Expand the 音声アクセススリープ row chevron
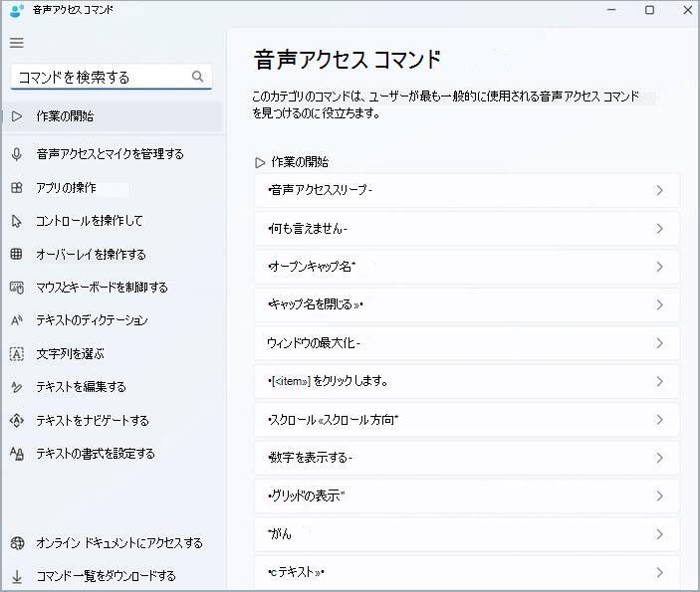 [x=659, y=190]
